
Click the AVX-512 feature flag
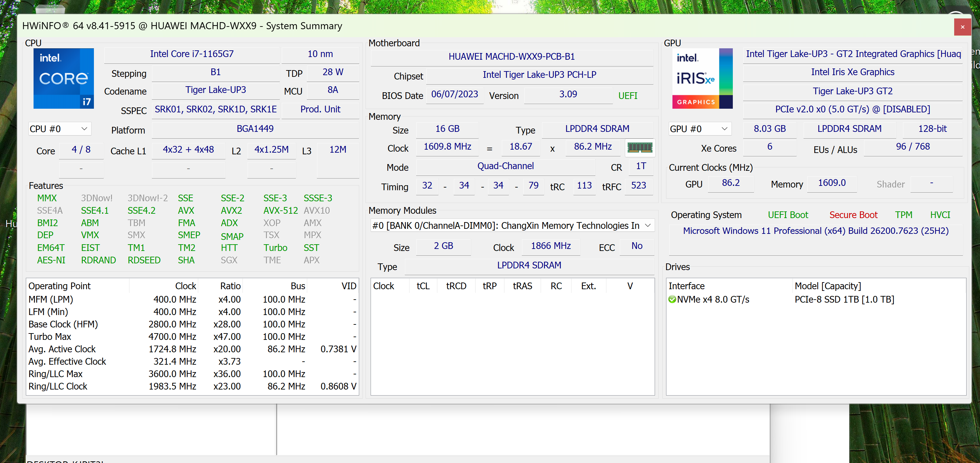(280, 210)
